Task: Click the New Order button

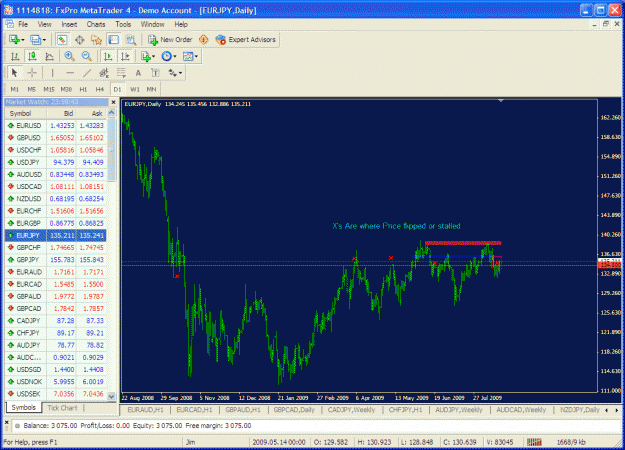Action: [170, 39]
